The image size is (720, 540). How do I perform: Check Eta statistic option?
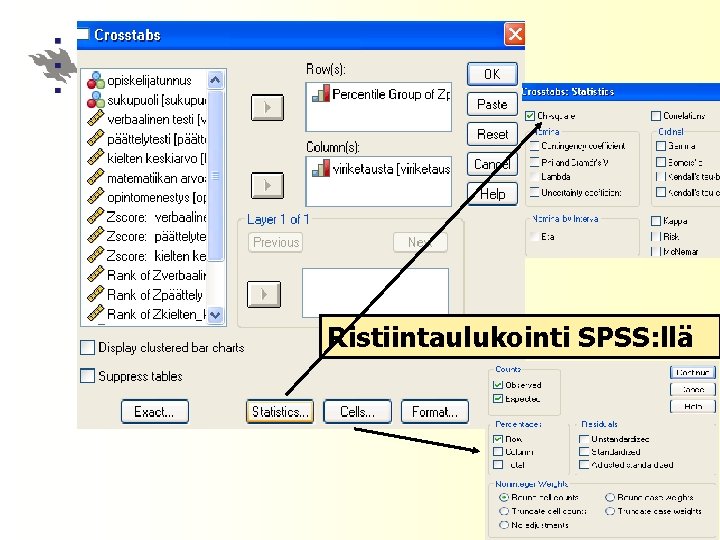(x=534, y=236)
